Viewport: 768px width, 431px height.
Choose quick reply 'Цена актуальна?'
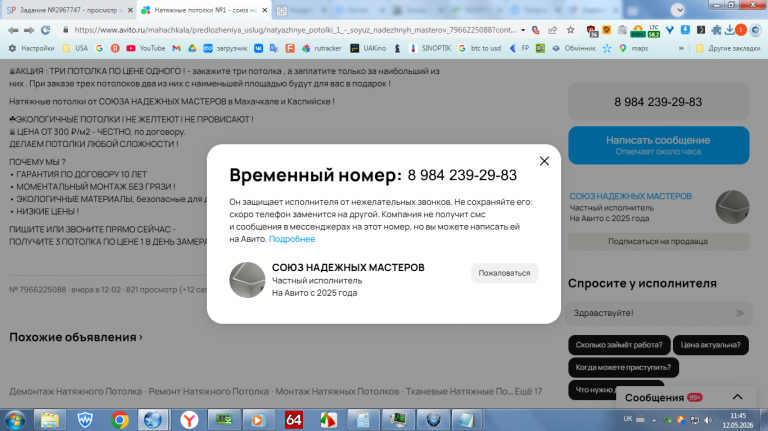pos(710,345)
